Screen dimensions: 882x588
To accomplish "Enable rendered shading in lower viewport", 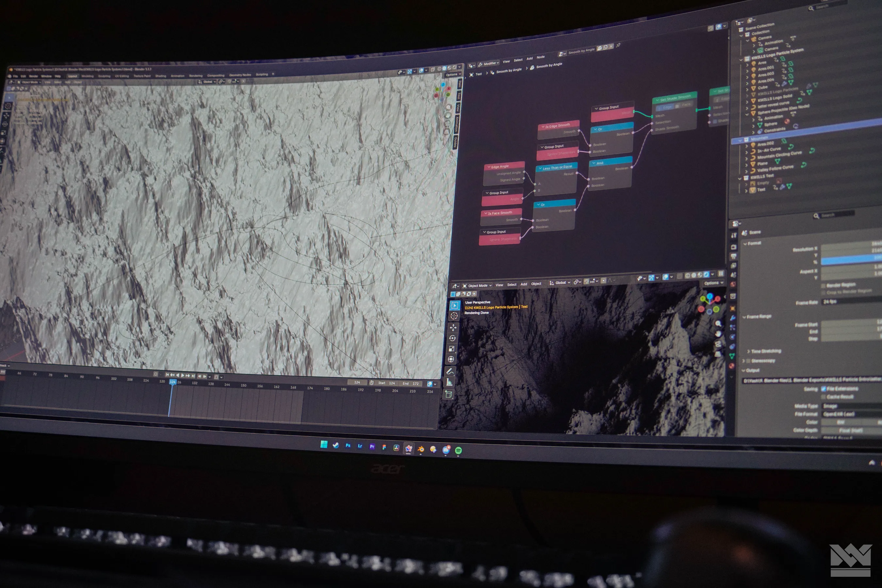I will [706, 274].
